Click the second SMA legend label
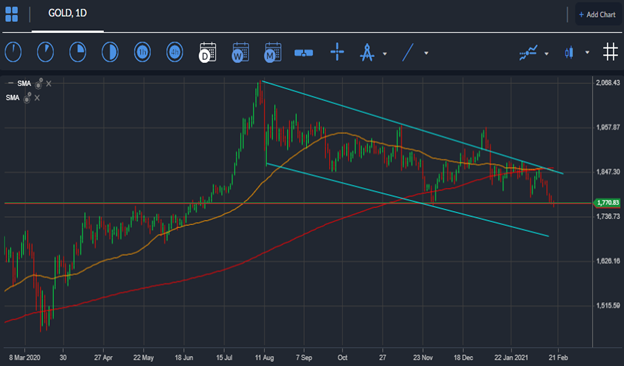Screen dimensions: 624x366 click(13, 98)
